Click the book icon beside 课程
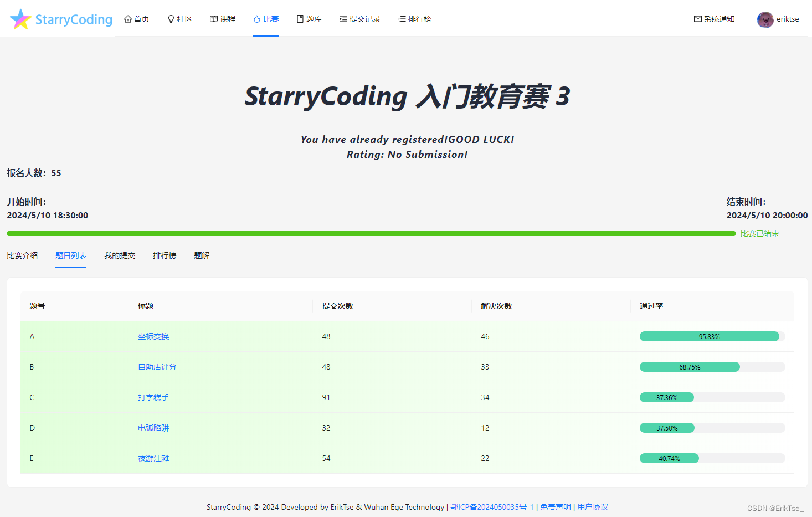Viewport: 812px width, 517px height. 214,19
